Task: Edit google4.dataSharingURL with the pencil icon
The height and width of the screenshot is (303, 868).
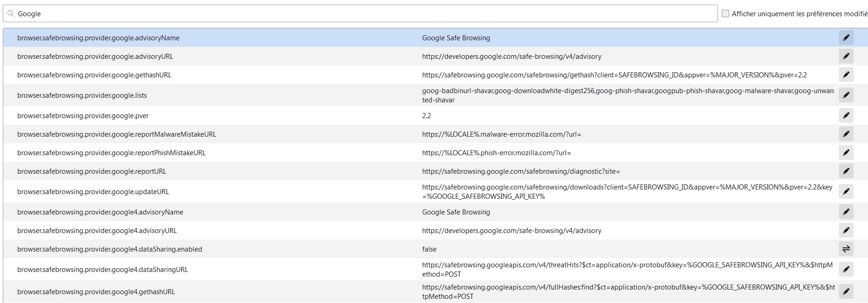Action: [846, 269]
